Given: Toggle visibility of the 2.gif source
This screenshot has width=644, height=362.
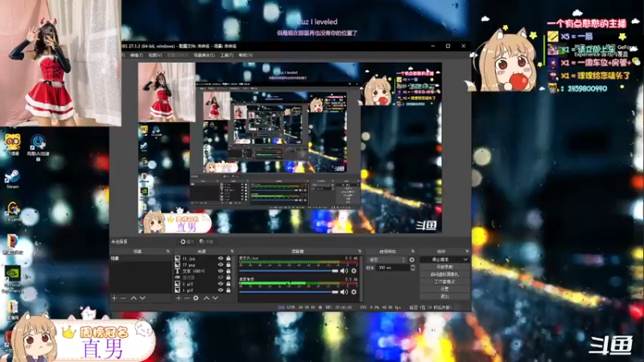Looking at the screenshot, I should click(221, 284).
